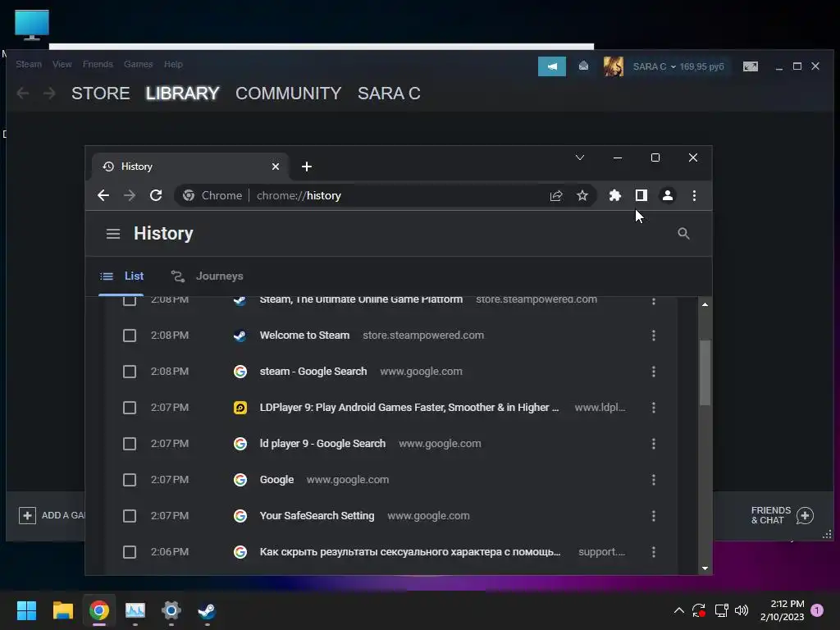The image size is (840, 630).
Task: Open Steam notifications envelope icon
Action: click(x=583, y=66)
